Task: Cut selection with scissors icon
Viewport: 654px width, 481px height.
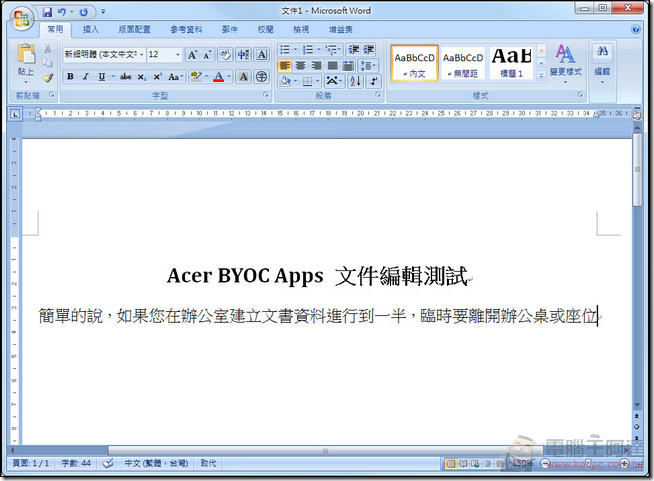Action: tap(48, 48)
